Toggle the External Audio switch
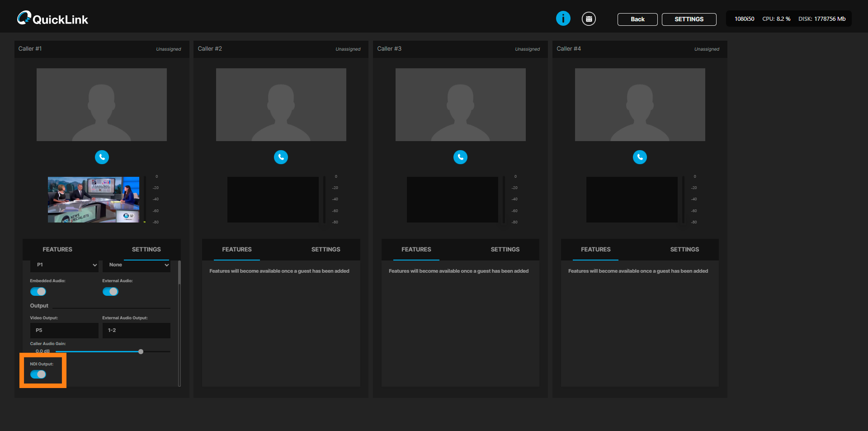 tap(110, 292)
